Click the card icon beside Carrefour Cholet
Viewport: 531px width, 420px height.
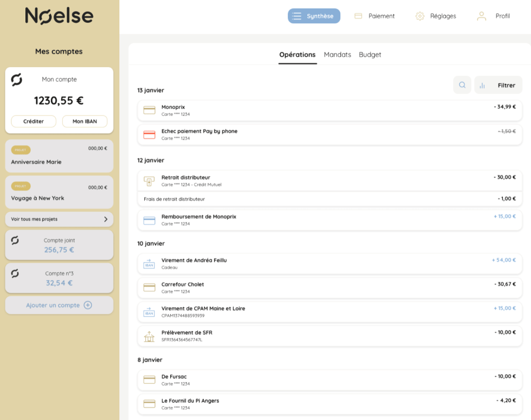point(149,288)
